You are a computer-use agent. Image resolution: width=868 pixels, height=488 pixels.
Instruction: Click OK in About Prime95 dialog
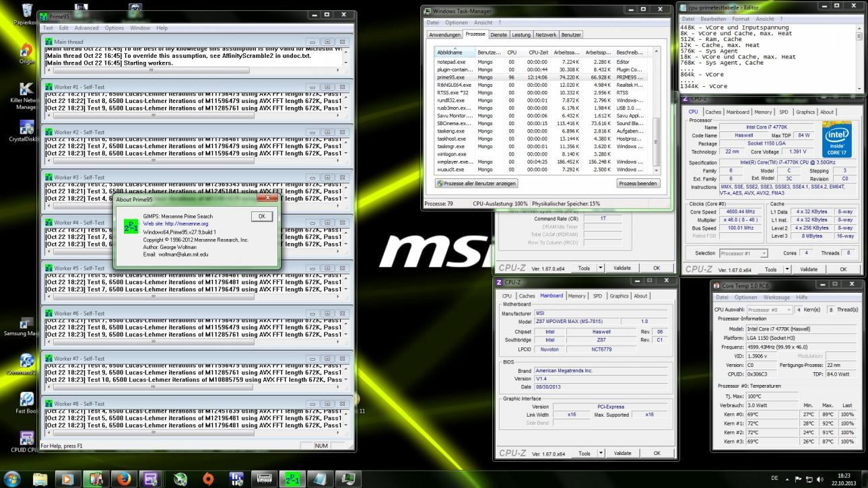point(261,216)
